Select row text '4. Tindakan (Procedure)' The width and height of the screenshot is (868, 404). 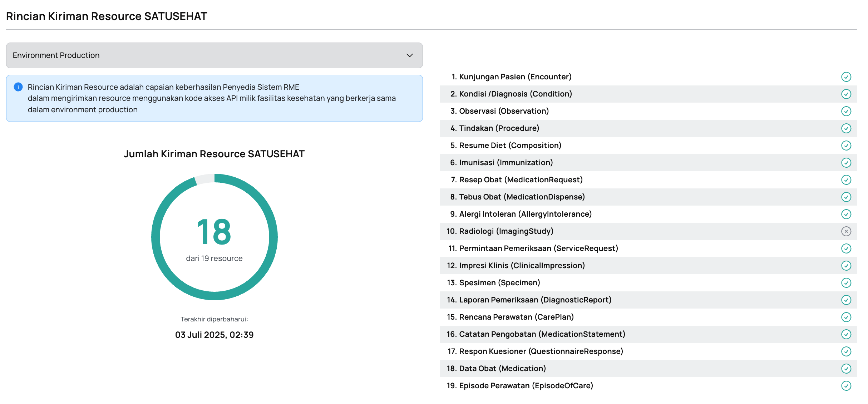pos(495,128)
